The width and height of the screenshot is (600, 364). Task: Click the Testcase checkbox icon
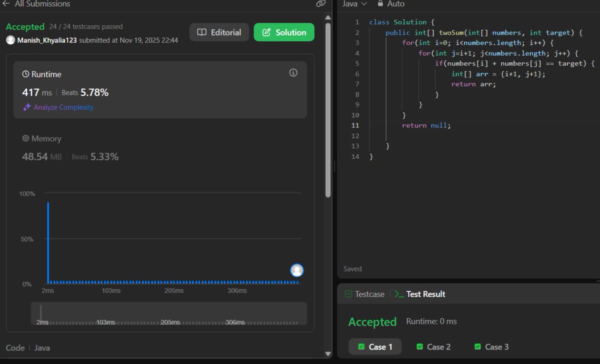[x=348, y=294]
